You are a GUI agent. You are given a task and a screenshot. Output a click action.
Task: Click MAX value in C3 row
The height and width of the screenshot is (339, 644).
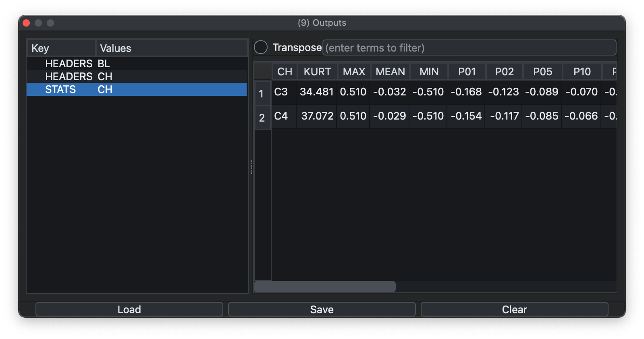(x=353, y=92)
